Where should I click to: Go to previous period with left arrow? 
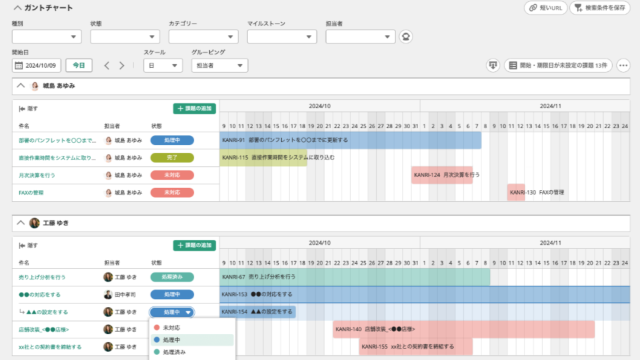tap(107, 65)
